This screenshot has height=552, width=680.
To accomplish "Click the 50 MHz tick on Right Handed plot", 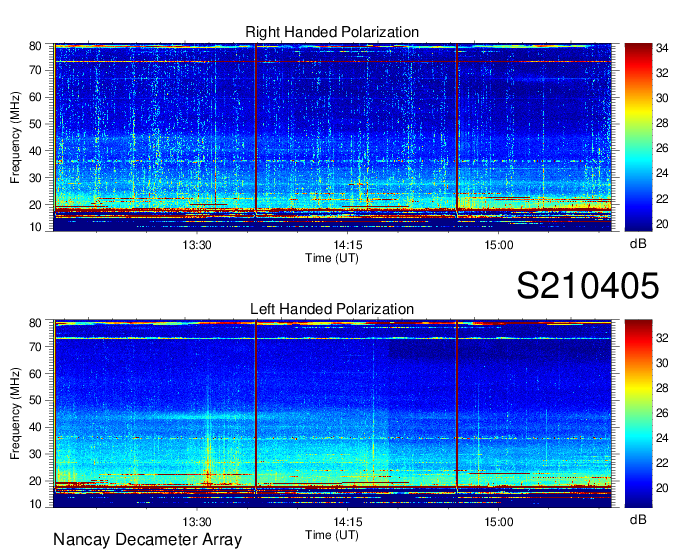I will click(35, 124).
